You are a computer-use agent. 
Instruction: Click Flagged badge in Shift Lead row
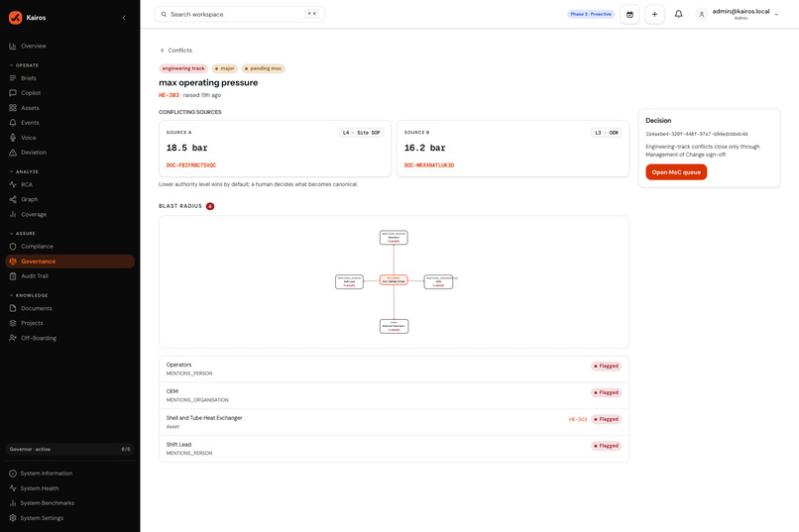click(606, 446)
